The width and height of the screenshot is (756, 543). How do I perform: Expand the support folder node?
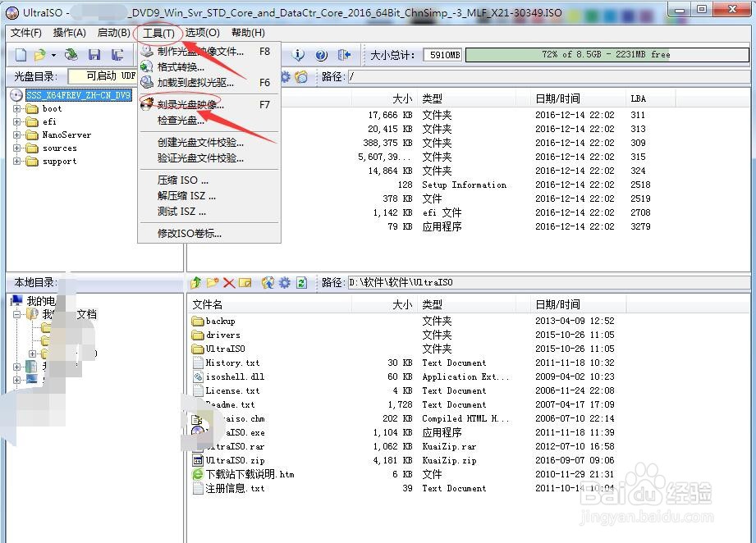click(17, 162)
